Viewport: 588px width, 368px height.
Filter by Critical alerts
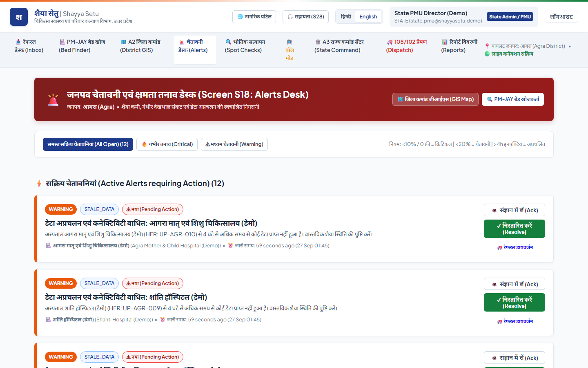(x=167, y=144)
